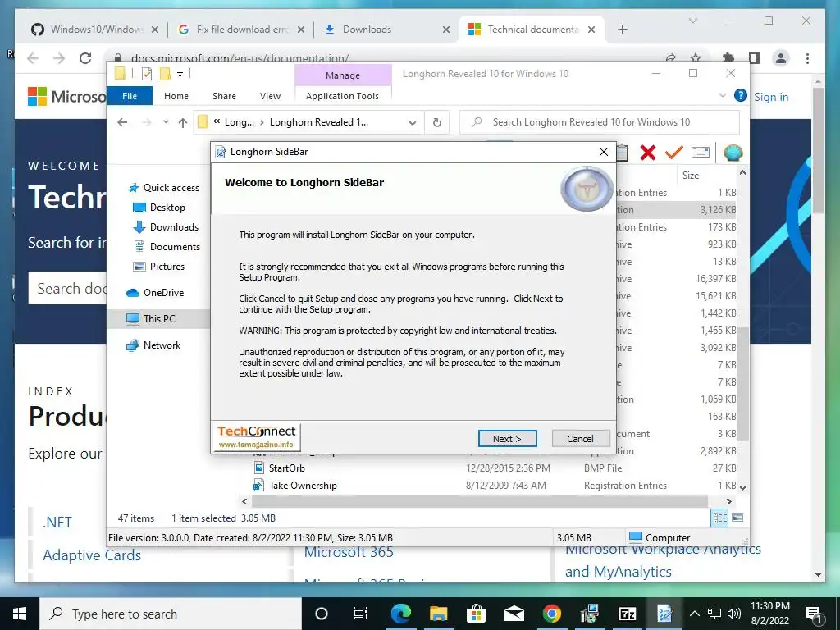
Task: Switch Explorer to details view
Action: coord(719,518)
